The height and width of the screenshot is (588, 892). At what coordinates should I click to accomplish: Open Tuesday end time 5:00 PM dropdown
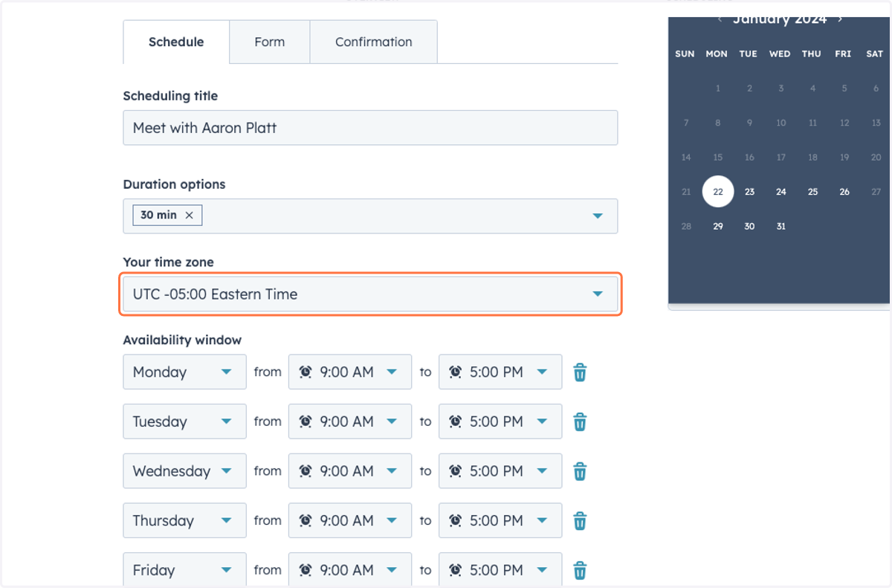[x=500, y=421]
